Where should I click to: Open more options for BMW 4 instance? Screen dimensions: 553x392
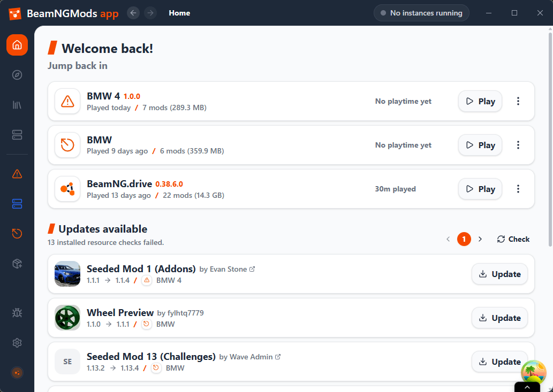[518, 102]
